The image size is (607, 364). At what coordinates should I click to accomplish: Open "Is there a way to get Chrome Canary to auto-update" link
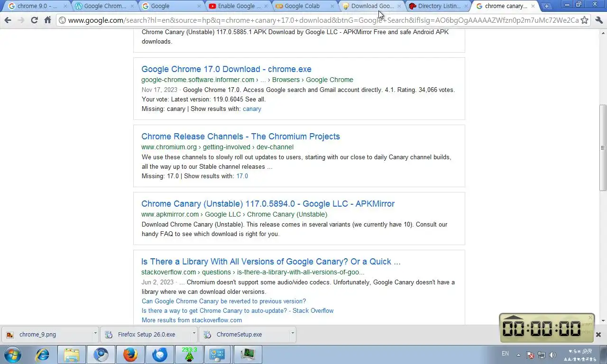[x=238, y=311]
